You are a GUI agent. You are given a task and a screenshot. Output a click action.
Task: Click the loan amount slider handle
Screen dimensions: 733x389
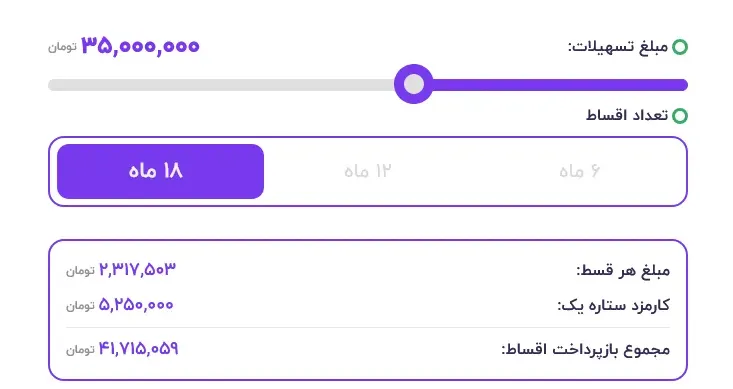[414, 84]
